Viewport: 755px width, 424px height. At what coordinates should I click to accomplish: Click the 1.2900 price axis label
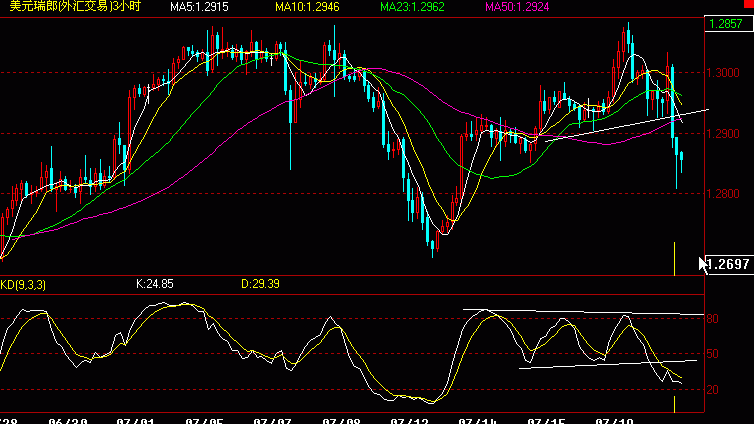(723, 133)
